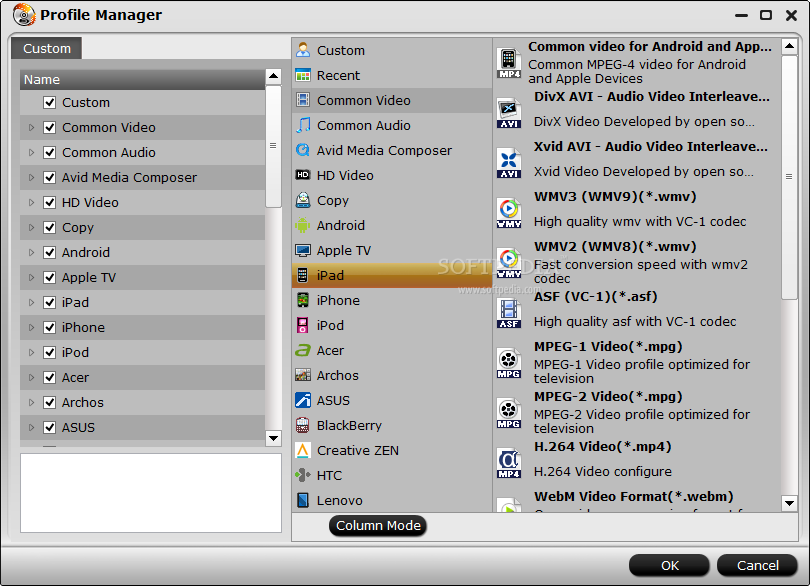Expand the Acer tree node
Screen dimensions: 810x586
[32, 377]
